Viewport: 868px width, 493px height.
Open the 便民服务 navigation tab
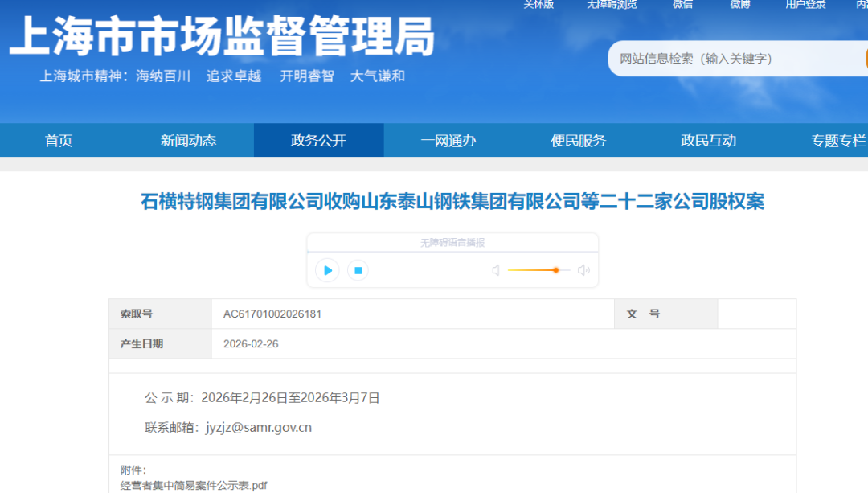(x=579, y=140)
